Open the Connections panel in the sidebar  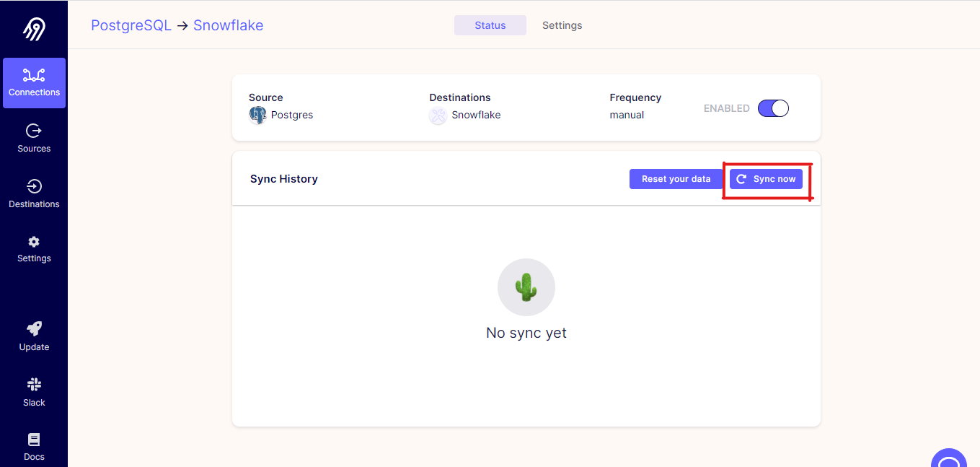pos(33,82)
